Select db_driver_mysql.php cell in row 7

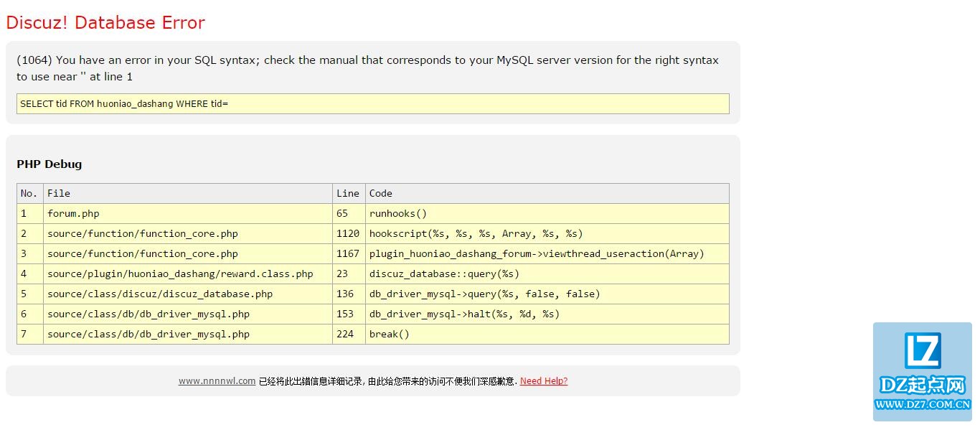188,334
